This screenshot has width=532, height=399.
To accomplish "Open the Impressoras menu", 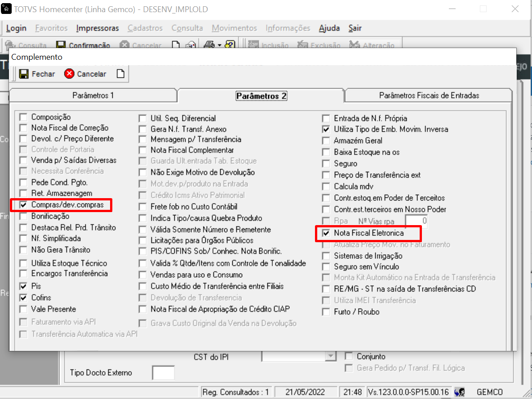I will (x=98, y=28).
